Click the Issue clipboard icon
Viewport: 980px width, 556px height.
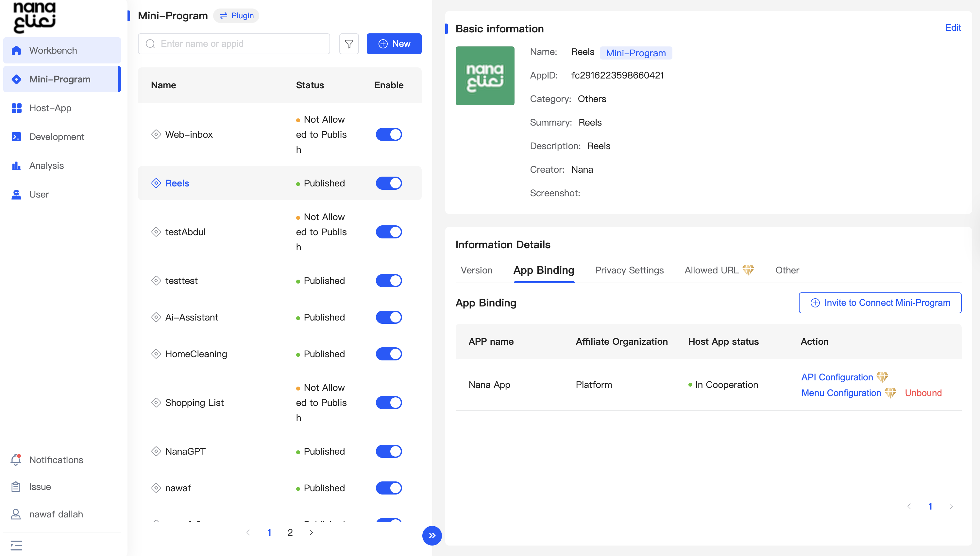coord(16,487)
